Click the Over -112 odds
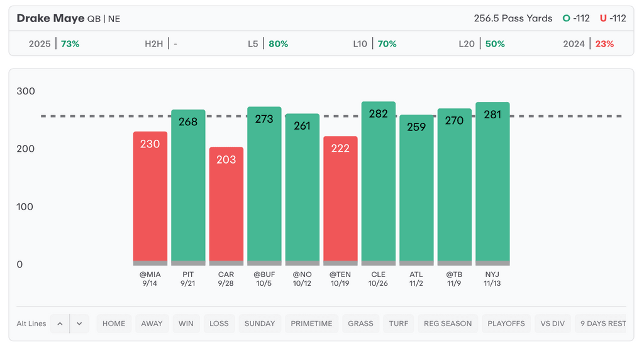Screen dimensions: 644x350 (x=576, y=18)
